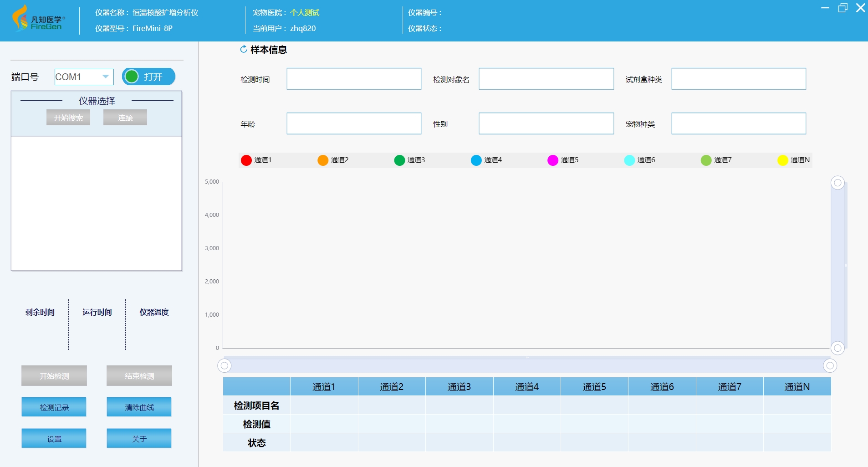Toggle the 打开 port switch

pyautogui.click(x=148, y=77)
